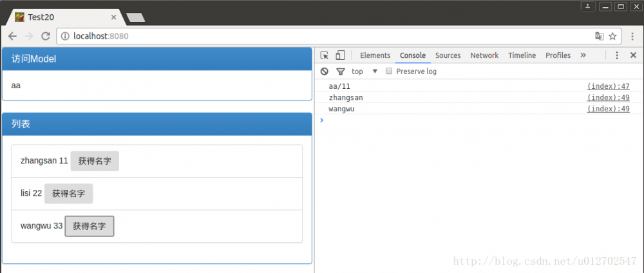The height and width of the screenshot is (273, 644).
Task: Click the wangwu 33 list item text
Action: [x=41, y=226]
